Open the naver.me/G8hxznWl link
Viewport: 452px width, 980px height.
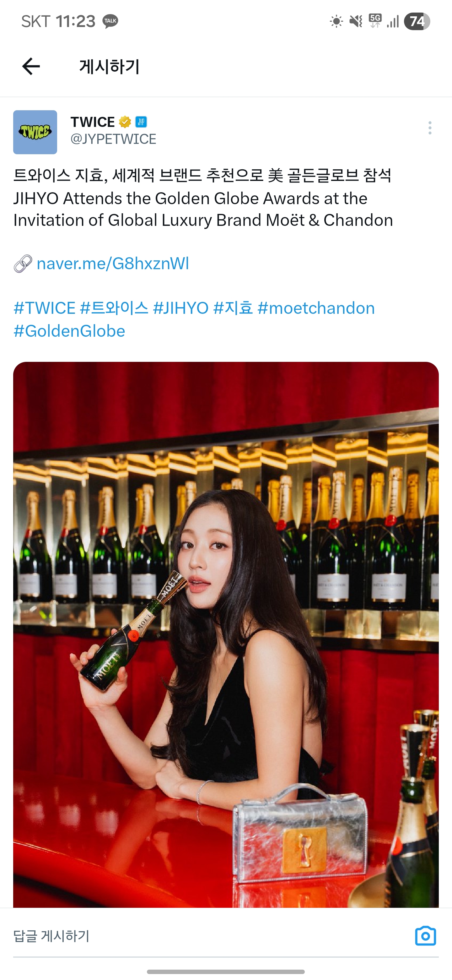tap(112, 264)
